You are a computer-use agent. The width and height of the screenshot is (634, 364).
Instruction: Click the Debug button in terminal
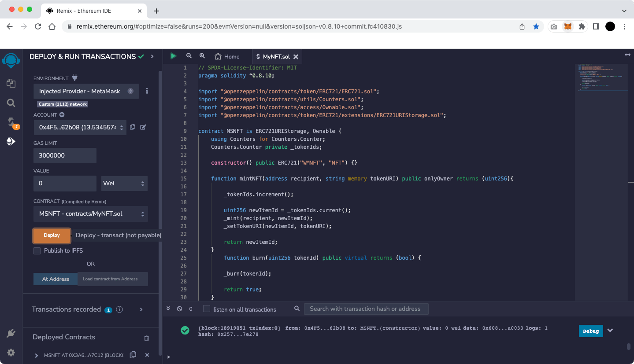[x=591, y=331]
